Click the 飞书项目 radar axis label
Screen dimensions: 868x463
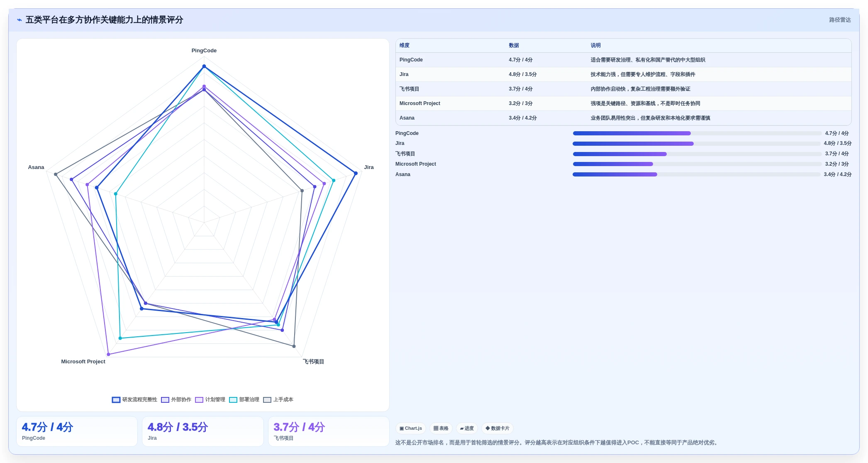click(314, 362)
